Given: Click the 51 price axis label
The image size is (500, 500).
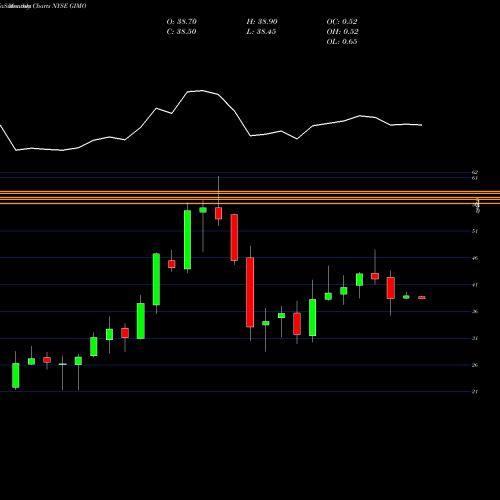Looking at the screenshot, I should click(475, 231).
